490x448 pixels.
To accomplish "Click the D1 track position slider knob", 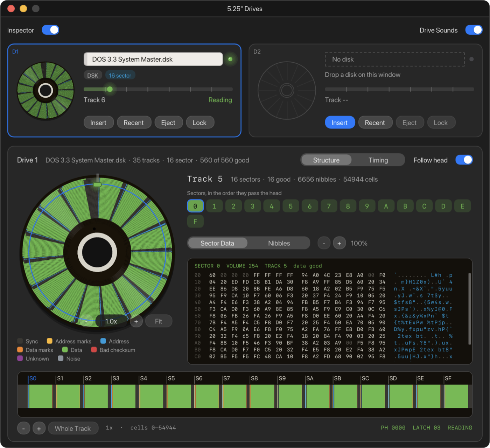I will (x=110, y=89).
